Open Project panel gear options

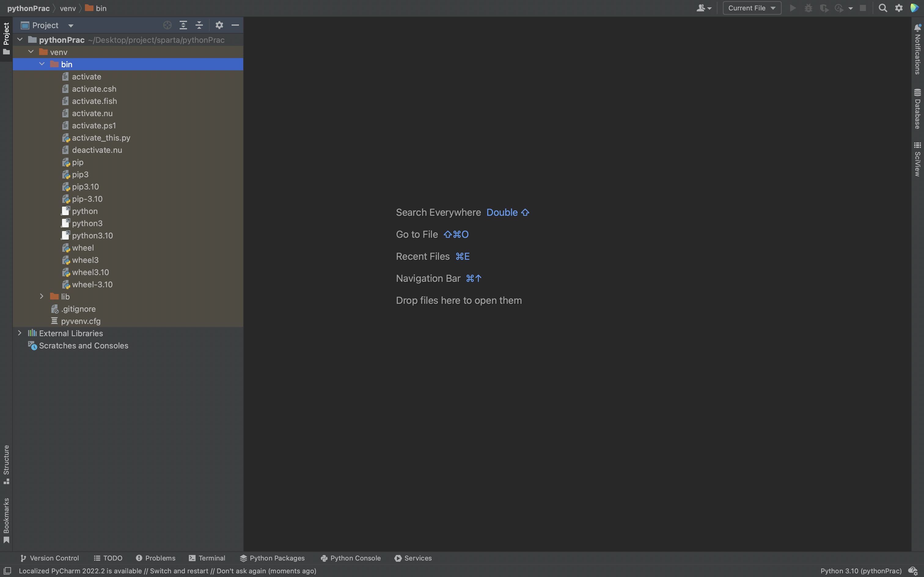click(219, 25)
